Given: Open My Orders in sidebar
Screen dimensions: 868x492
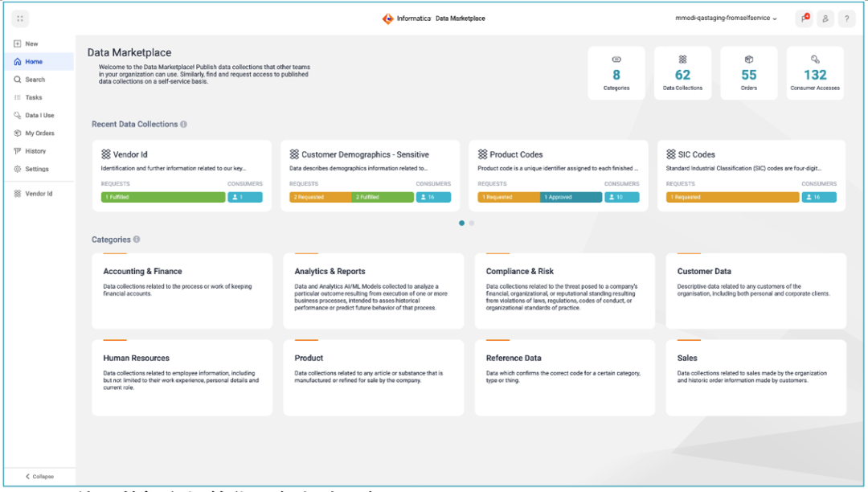Looking at the screenshot, I should [39, 133].
